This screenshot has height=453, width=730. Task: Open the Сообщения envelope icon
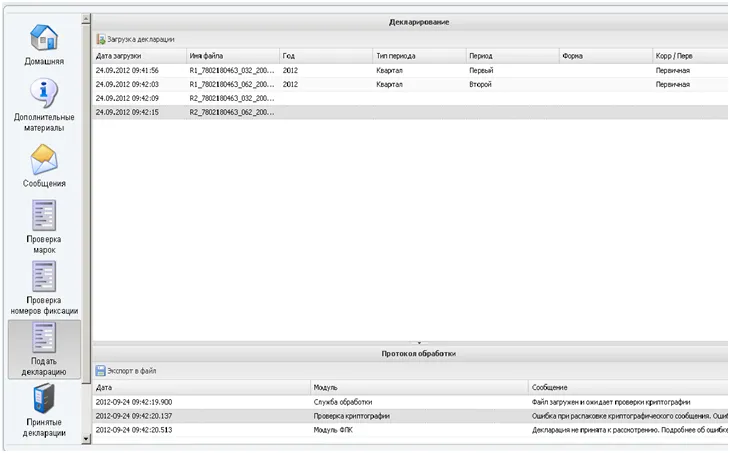(x=44, y=166)
